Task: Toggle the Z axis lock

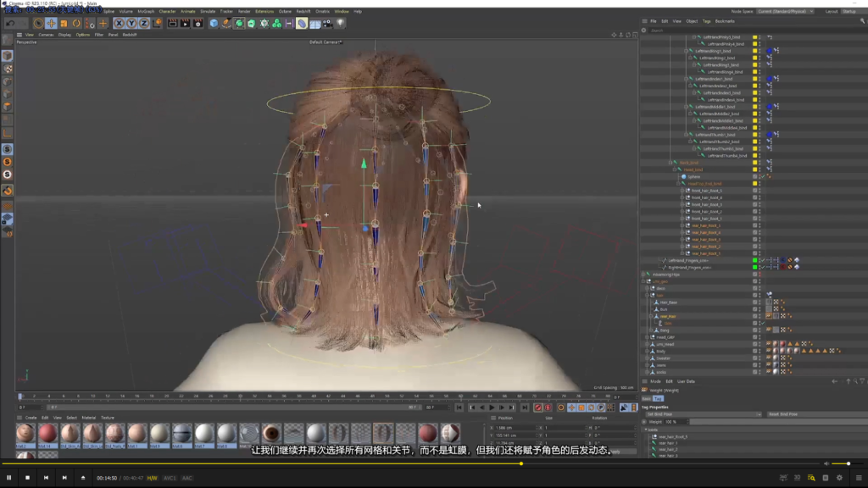Action: point(143,24)
